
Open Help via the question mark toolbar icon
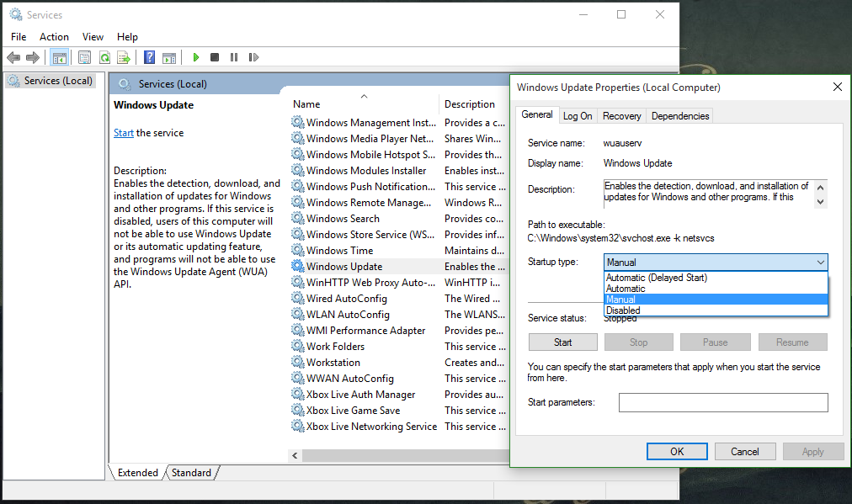click(x=149, y=57)
